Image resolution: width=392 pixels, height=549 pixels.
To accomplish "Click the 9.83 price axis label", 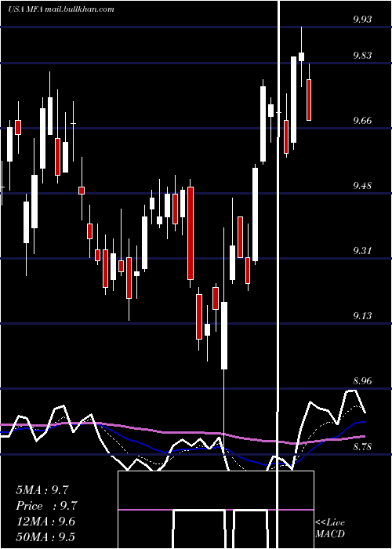I will tap(362, 56).
